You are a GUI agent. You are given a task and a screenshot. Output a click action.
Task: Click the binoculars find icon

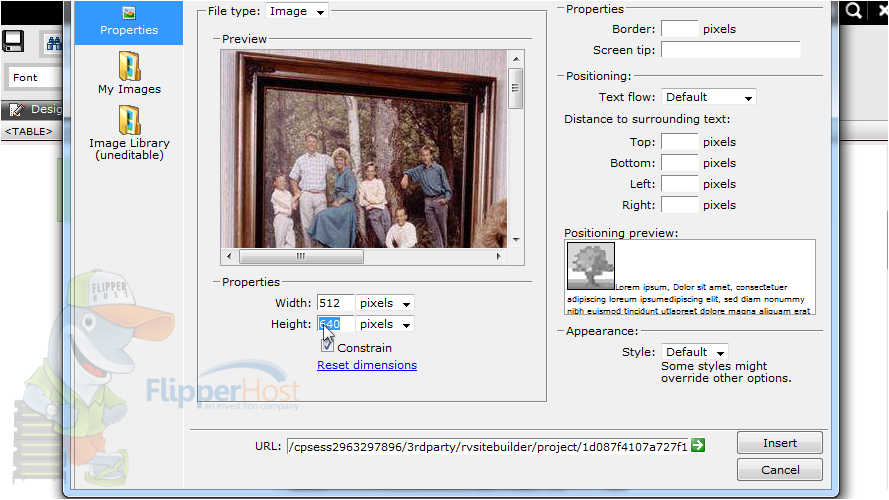(x=54, y=43)
